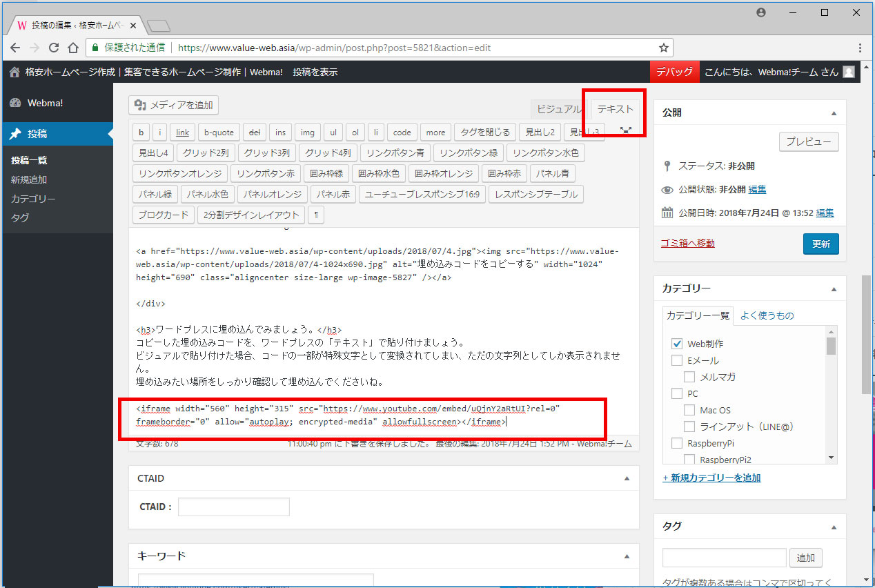Click the user avatar in admin bar
This screenshot has height=588, width=875.
click(x=849, y=72)
